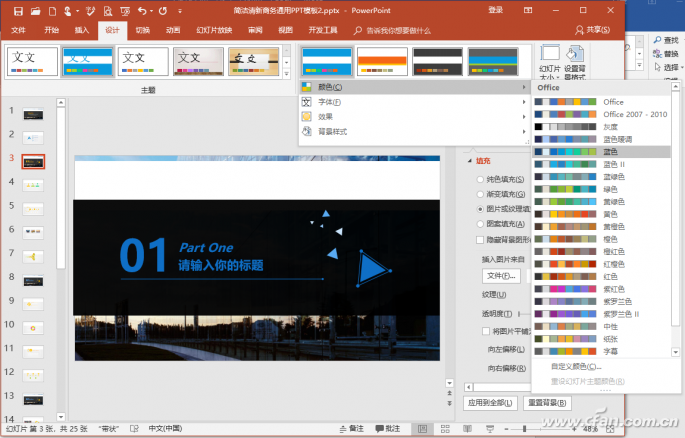The width and height of the screenshot is (685, 438).
Task: Click the background styles (背景样式) menu icon
Action: pos(307,131)
